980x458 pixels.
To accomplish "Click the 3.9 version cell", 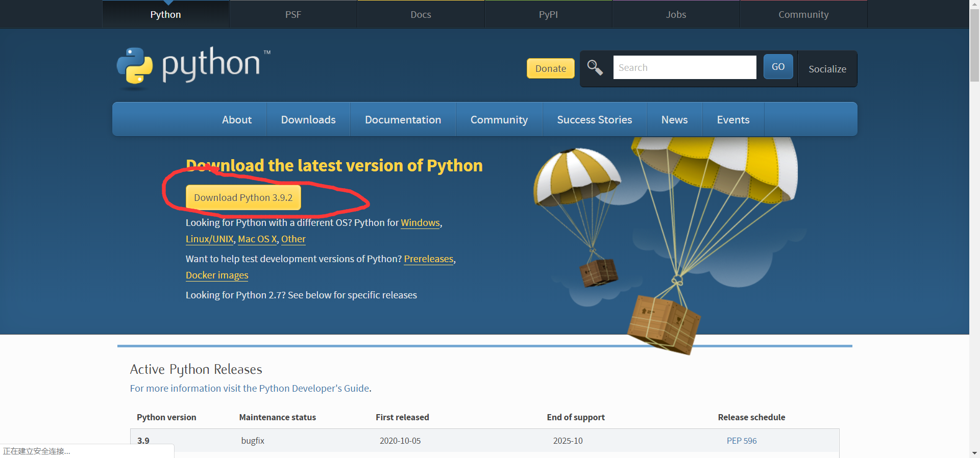I will 143,441.
